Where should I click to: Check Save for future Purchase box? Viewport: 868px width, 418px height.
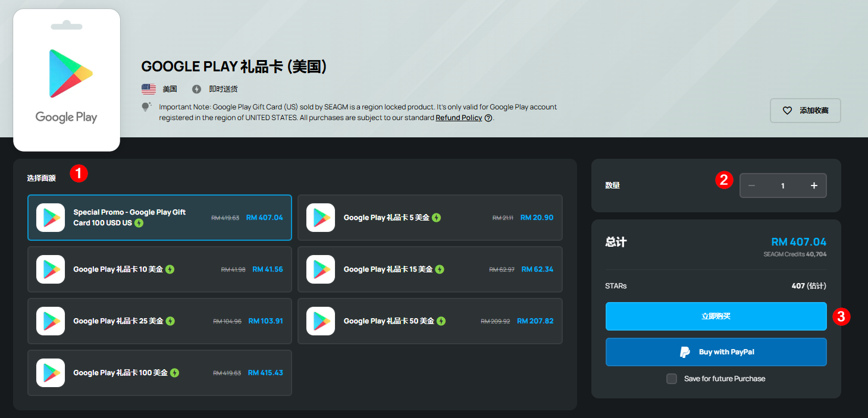(x=672, y=379)
